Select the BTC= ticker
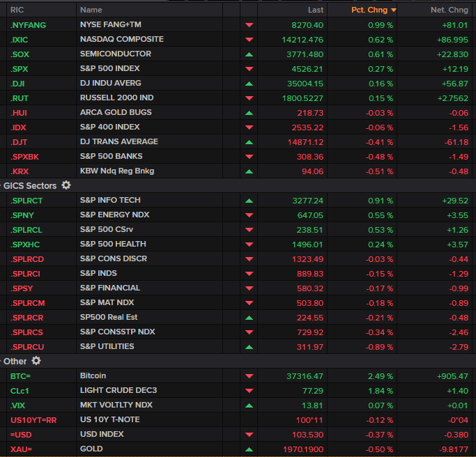The width and height of the screenshot is (476, 457). (20, 376)
